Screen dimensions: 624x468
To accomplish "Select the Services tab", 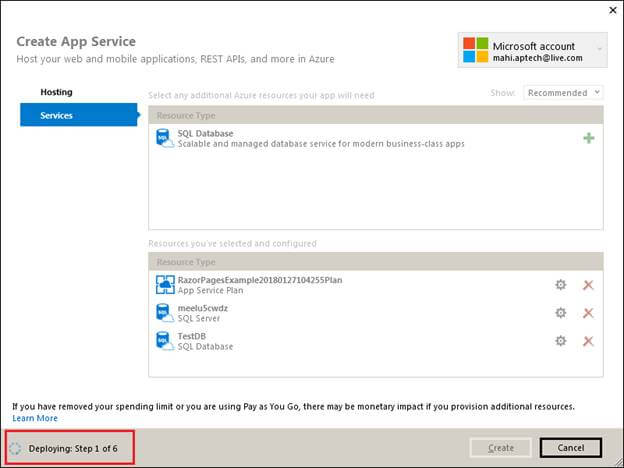I will [56, 115].
